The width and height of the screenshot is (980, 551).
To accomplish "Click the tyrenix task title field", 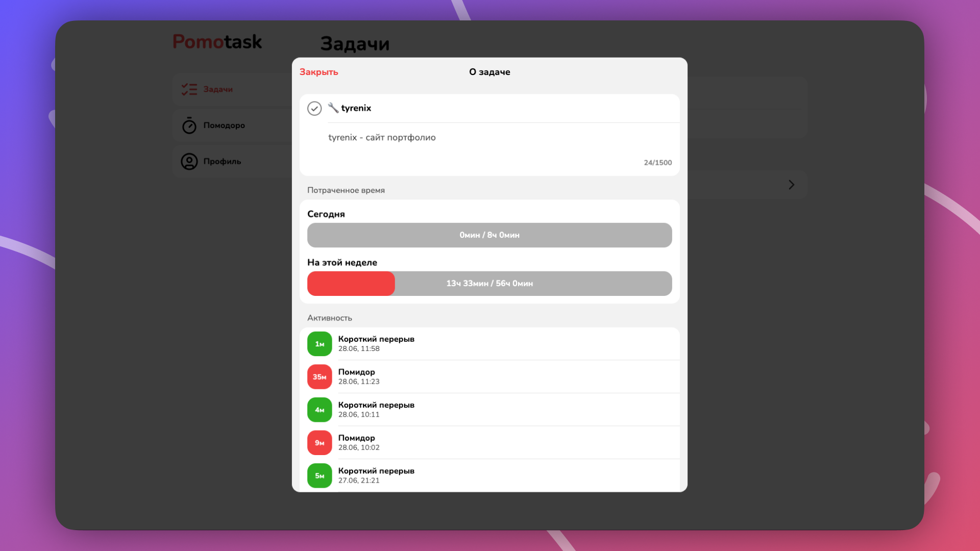I will coord(459,108).
